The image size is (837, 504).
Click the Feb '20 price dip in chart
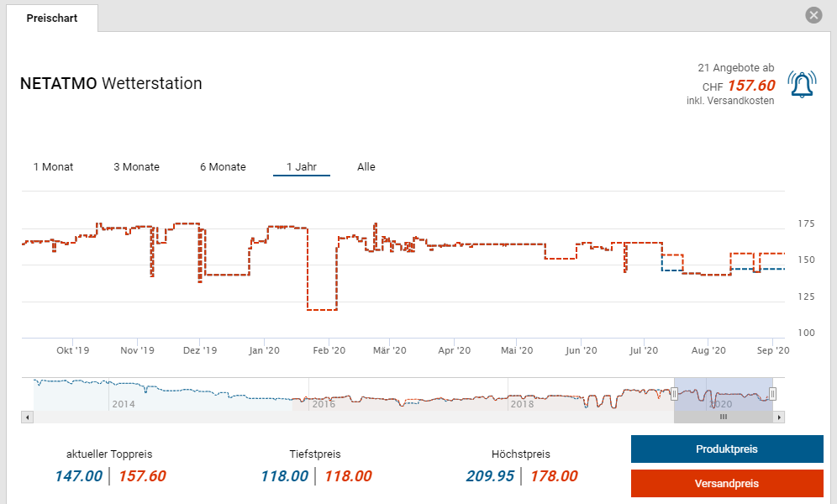pyautogui.click(x=323, y=309)
